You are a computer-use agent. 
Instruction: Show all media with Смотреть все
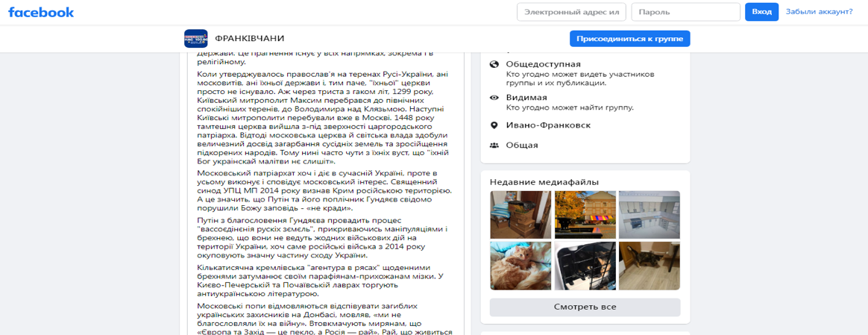tap(585, 307)
